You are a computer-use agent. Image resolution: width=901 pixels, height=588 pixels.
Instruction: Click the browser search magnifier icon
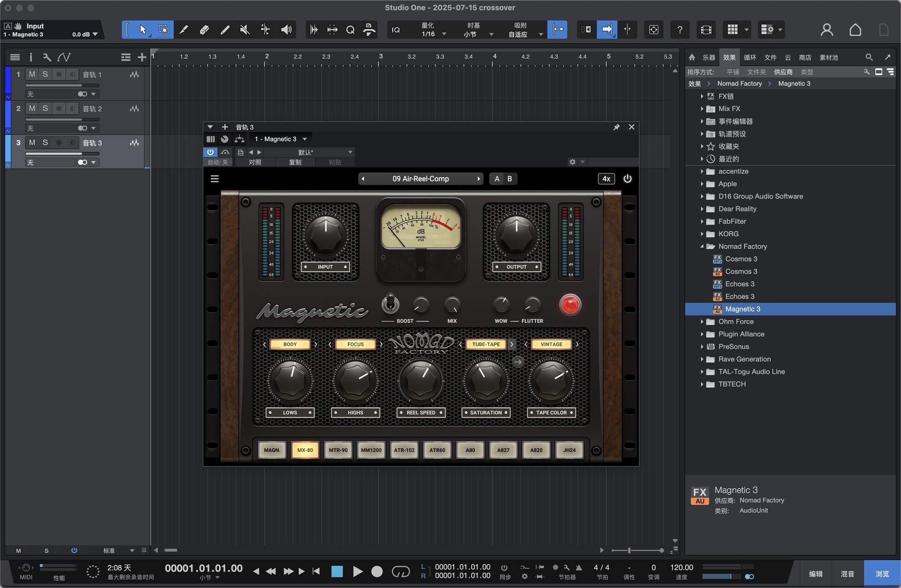(869, 57)
